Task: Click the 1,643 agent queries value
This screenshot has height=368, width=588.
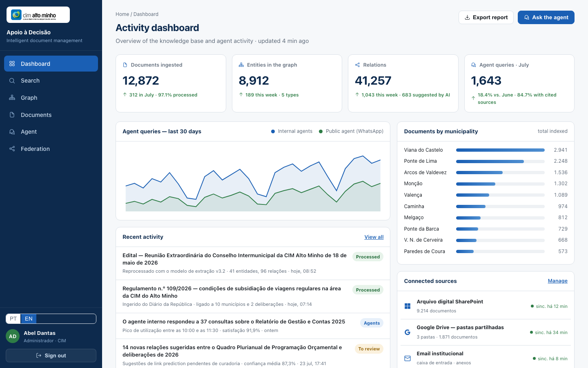Action: 486,81
